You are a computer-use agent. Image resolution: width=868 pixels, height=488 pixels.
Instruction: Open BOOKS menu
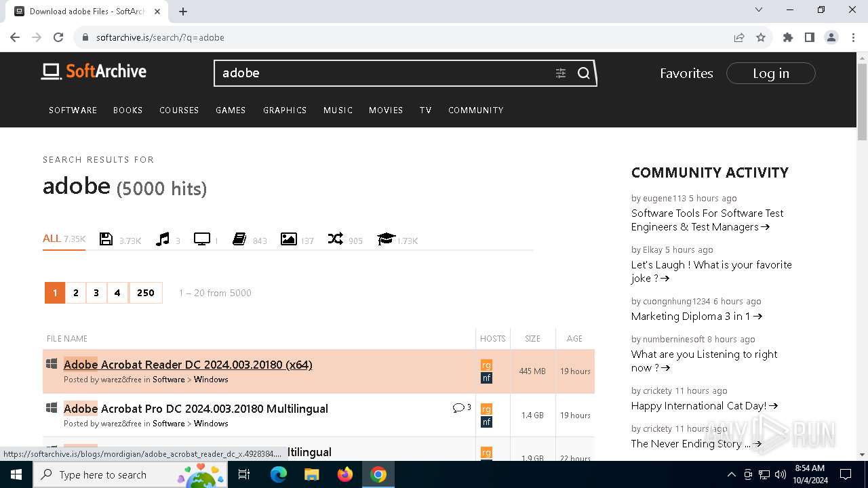click(128, 110)
